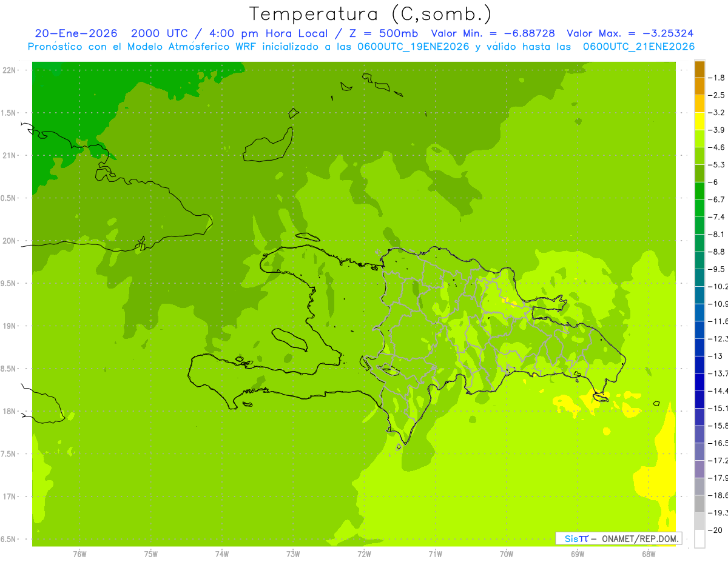The image size is (728, 562).
Task: Click the '21N' latitude axis label
Action: tap(10, 156)
